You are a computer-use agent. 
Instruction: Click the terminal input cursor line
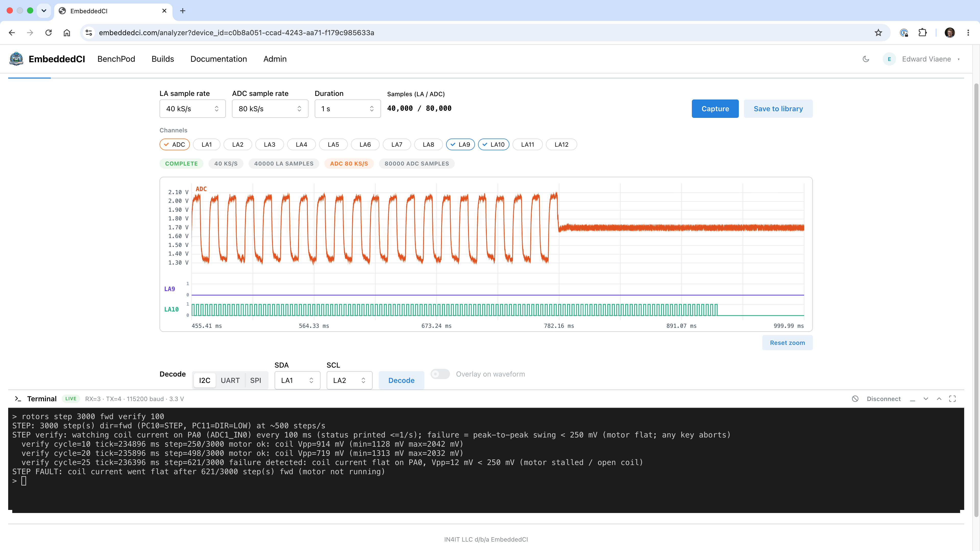[x=23, y=481]
